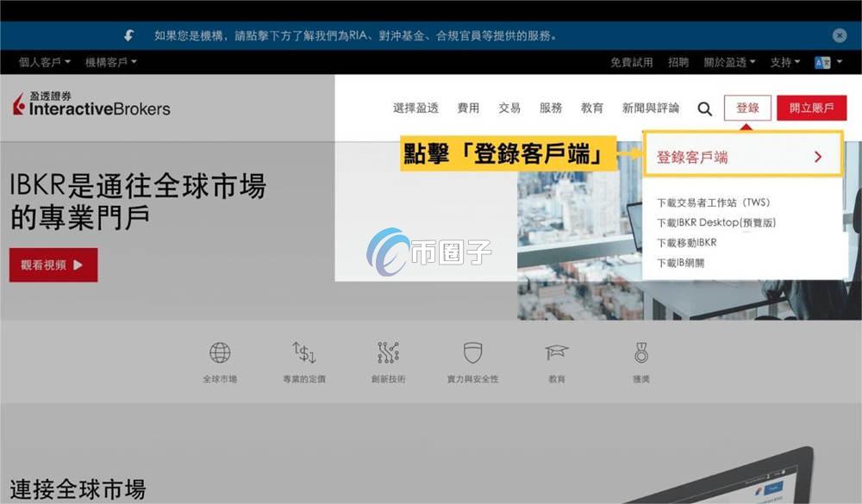Switch to the 交易 menu item

[510, 108]
